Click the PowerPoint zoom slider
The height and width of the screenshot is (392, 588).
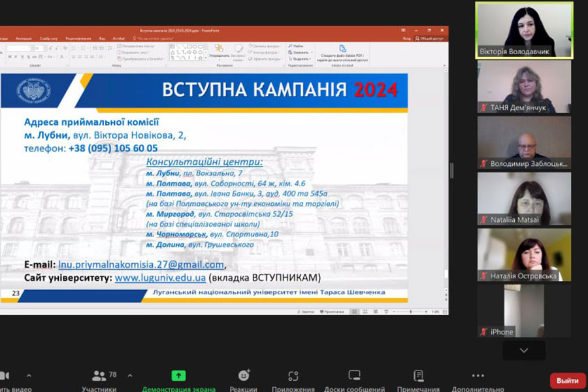[x=410, y=312]
